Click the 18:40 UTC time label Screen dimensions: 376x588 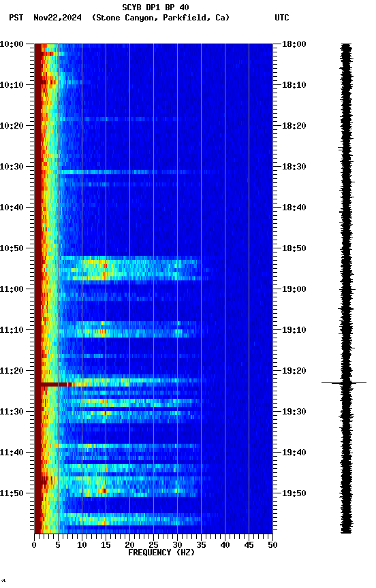click(294, 208)
